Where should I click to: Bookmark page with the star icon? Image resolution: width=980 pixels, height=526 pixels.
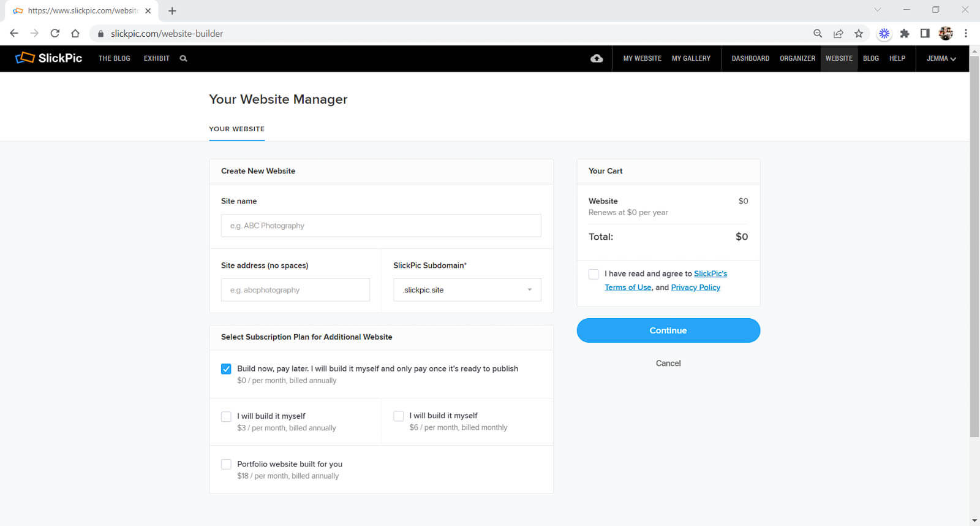click(859, 34)
